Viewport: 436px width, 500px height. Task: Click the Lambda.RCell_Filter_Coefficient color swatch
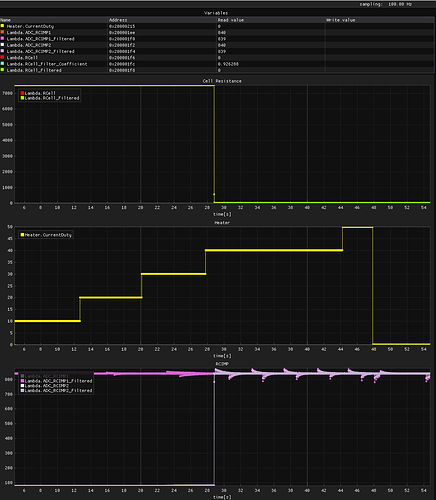[2, 64]
